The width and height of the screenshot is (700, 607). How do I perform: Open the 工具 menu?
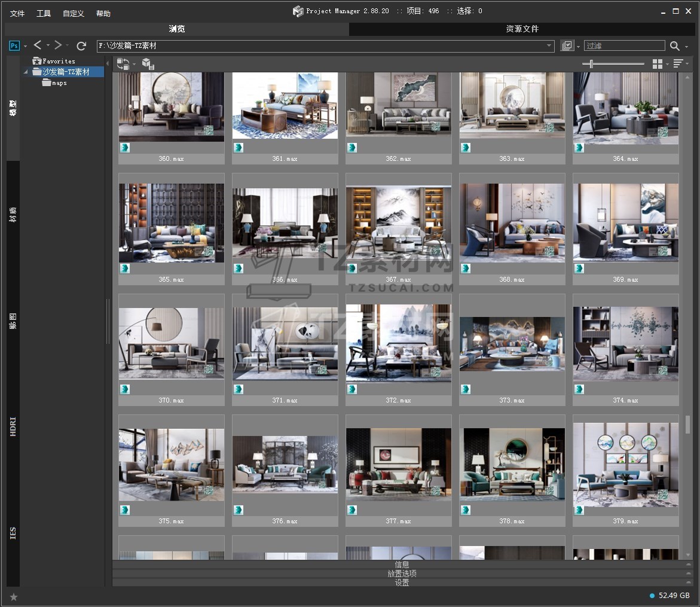point(44,13)
